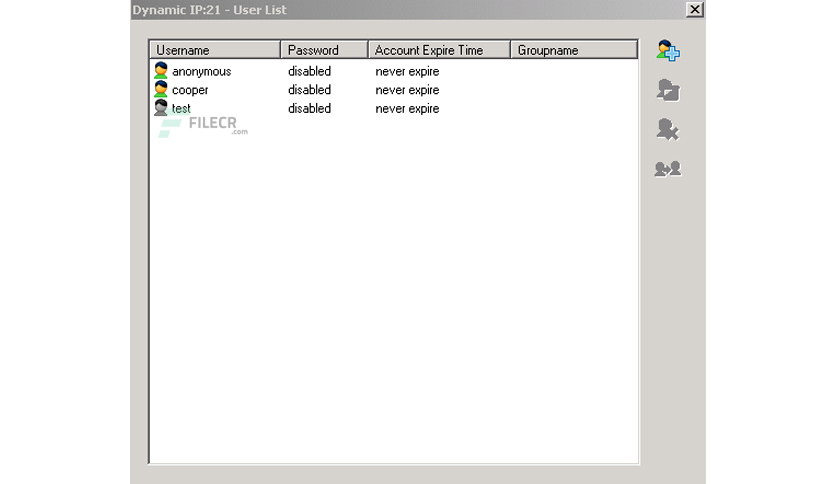Click the Delete User icon

click(668, 130)
